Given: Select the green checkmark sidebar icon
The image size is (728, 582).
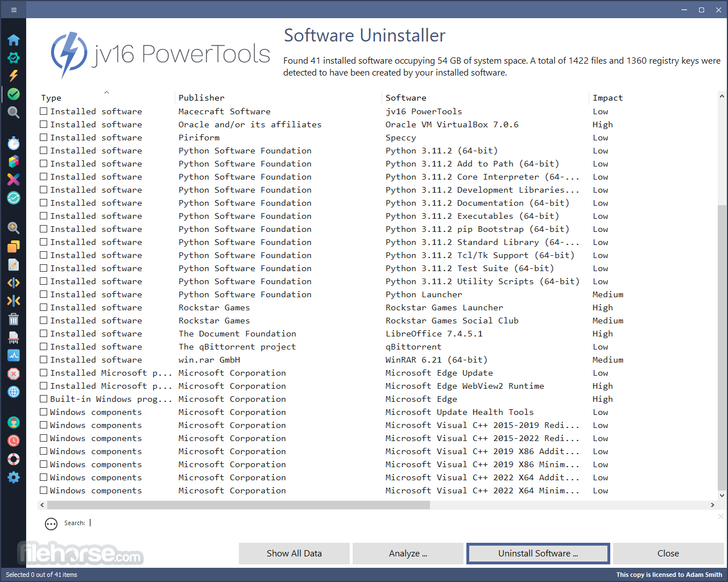Looking at the screenshot, I should tap(14, 94).
